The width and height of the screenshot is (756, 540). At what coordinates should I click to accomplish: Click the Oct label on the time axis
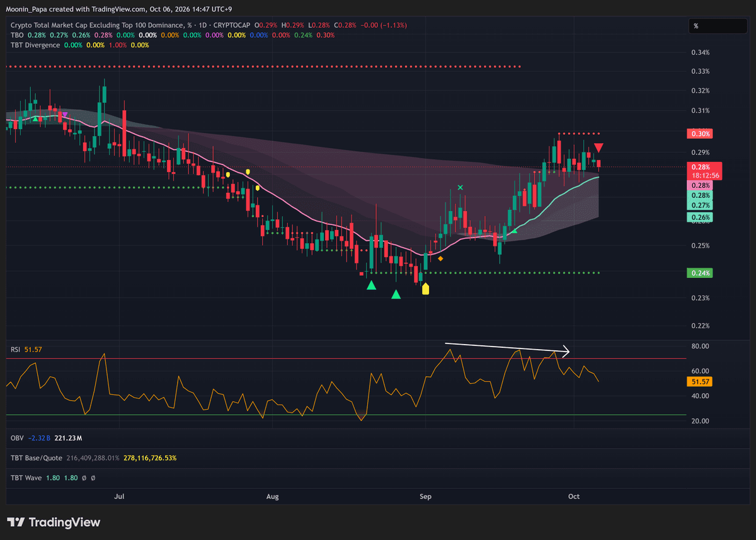tap(574, 497)
